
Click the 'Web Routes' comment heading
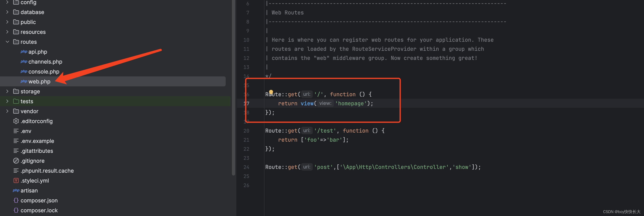tap(288, 13)
